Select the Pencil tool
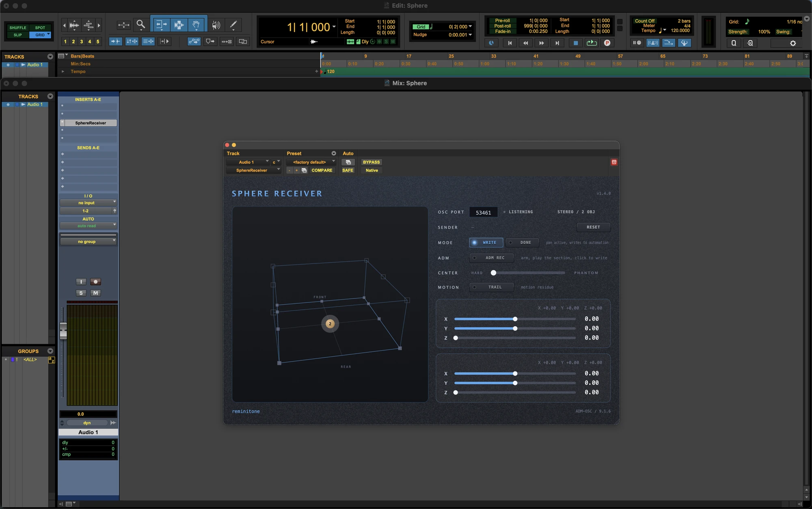The image size is (812, 509). (233, 25)
